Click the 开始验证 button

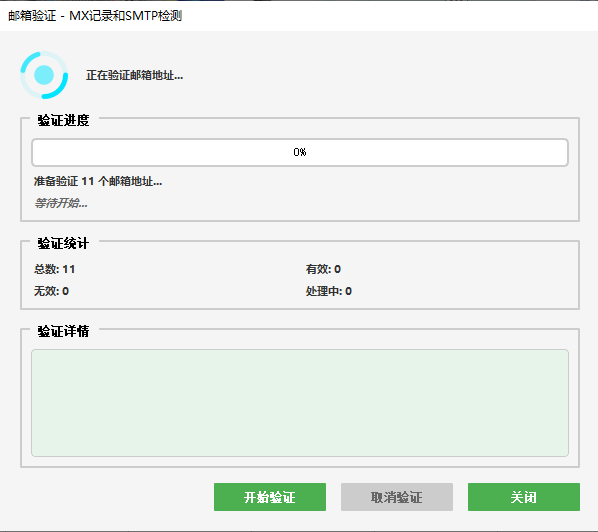270,497
